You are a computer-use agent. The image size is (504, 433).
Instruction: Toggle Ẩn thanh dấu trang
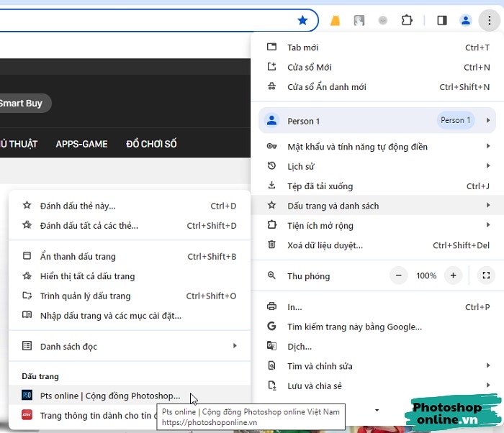[x=129, y=256]
